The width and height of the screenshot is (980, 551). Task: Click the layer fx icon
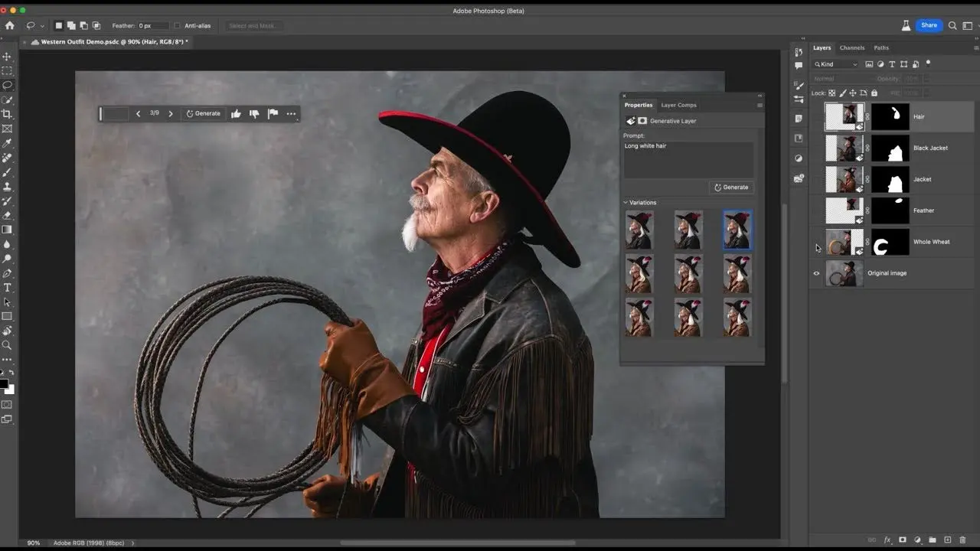pos(887,540)
